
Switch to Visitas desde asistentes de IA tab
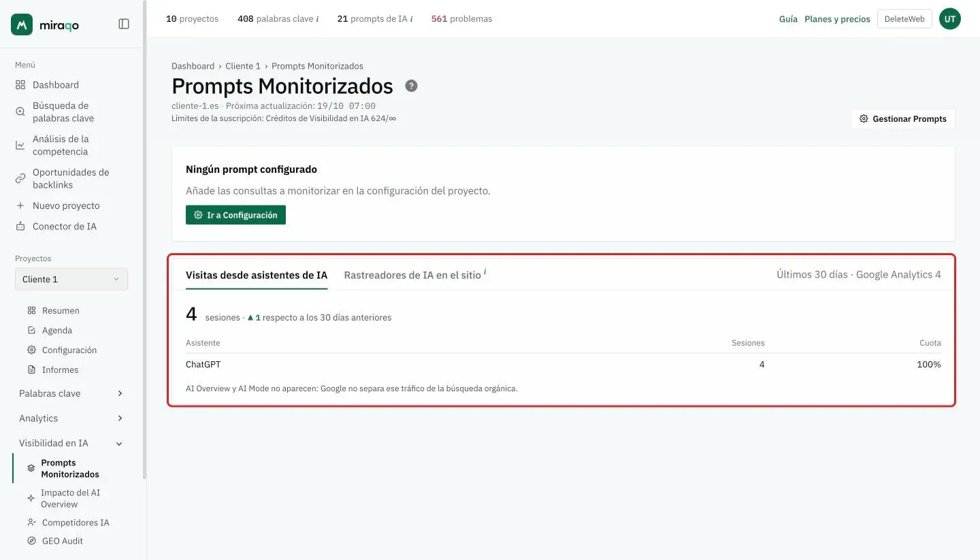pos(257,275)
